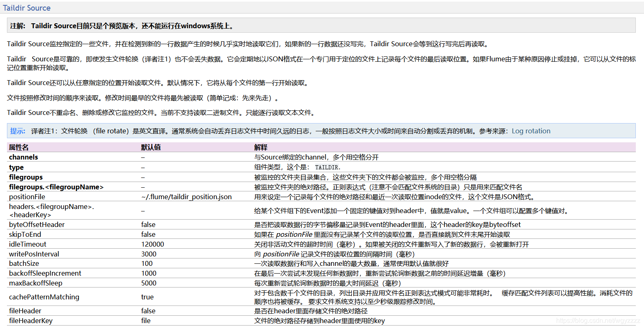Screen dimensions: 644x328
Task: Select the positionFile property name
Action: pos(27,197)
